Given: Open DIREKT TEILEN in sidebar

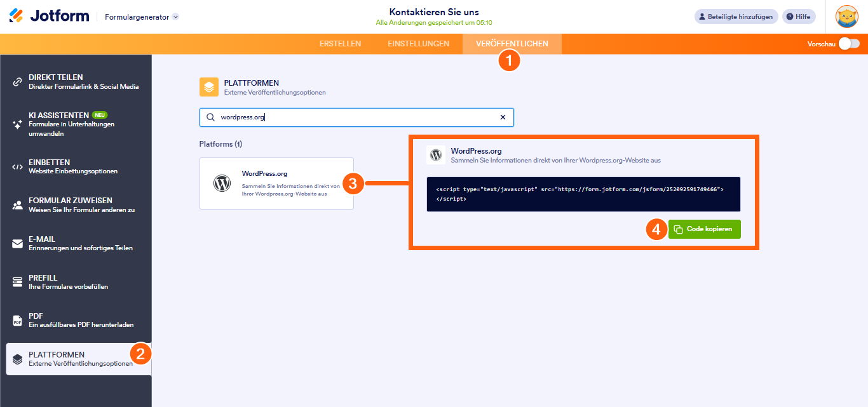Looking at the screenshot, I should pyautogui.click(x=76, y=81).
